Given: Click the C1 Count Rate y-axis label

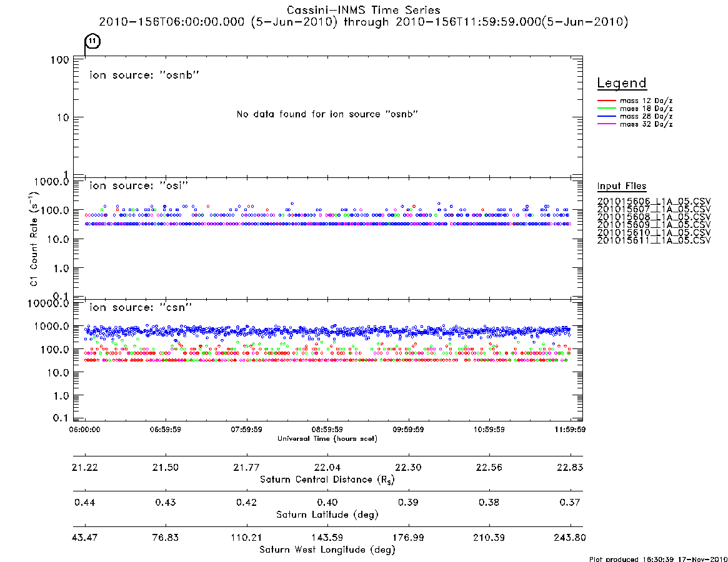Looking at the screenshot, I should (33, 239).
